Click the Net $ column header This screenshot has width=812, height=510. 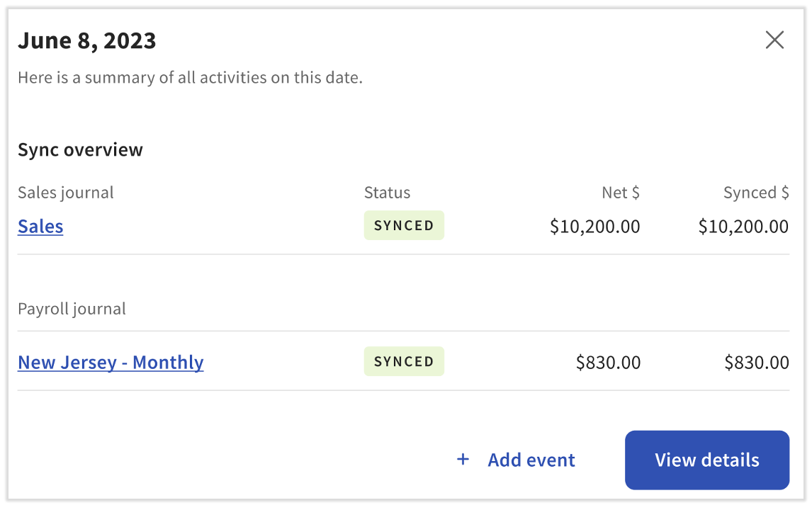[621, 193]
